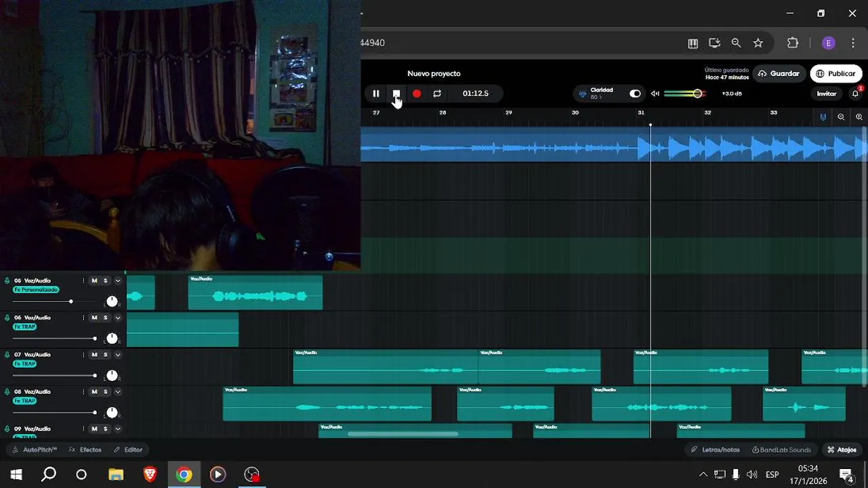
Task: Open Windows Start menu
Action: [16, 474]
